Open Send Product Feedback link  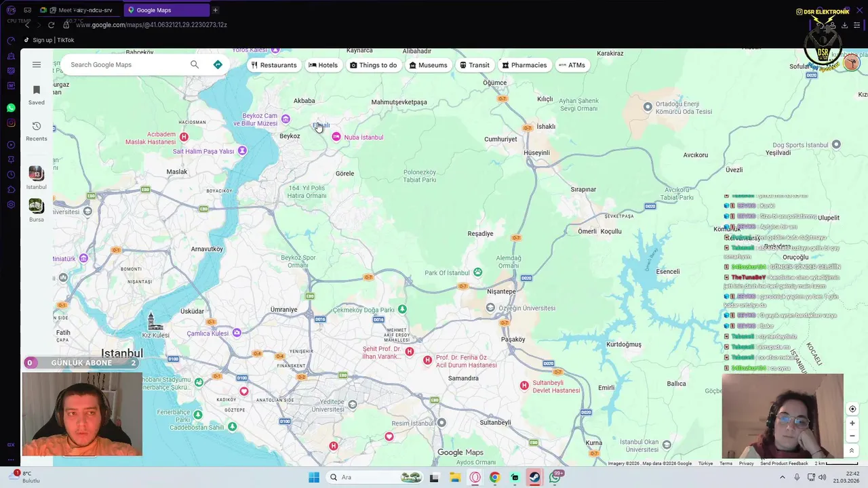[784, 464]
